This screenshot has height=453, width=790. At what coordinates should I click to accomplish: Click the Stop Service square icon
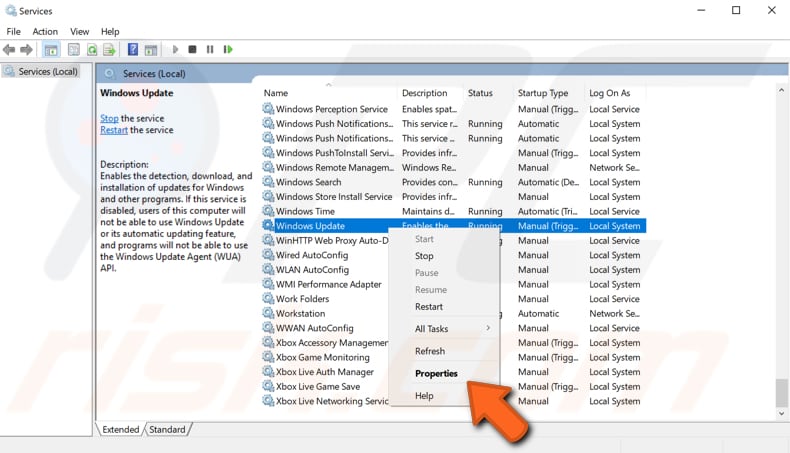point(192,49)
